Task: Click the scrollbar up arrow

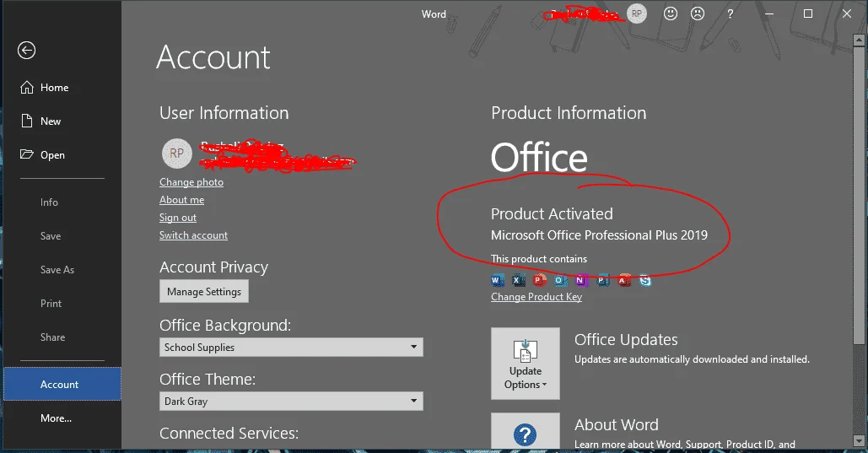Action: tap(859, 40)
